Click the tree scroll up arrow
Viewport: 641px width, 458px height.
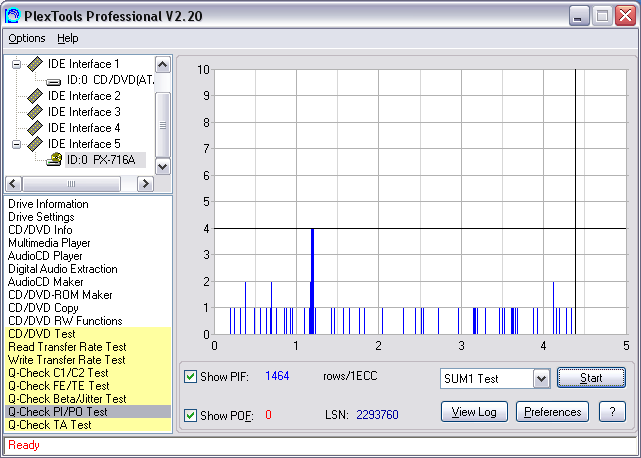click(163, 65)
